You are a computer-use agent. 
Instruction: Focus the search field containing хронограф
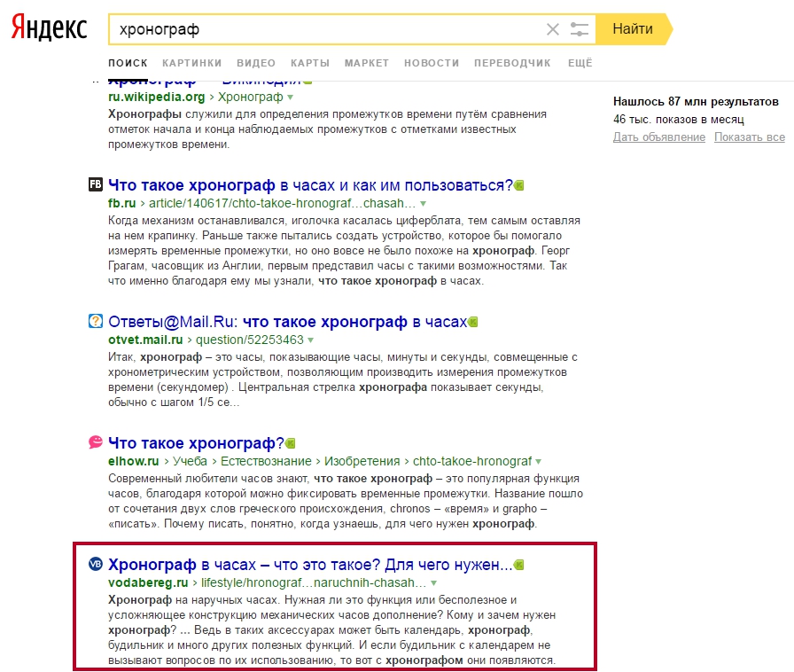pos(329,29)
